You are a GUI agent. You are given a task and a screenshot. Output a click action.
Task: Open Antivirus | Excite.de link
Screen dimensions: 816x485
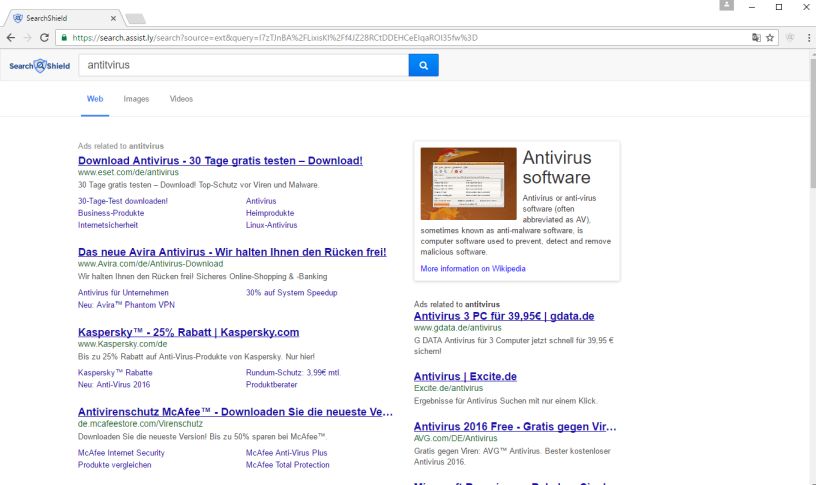465,376
